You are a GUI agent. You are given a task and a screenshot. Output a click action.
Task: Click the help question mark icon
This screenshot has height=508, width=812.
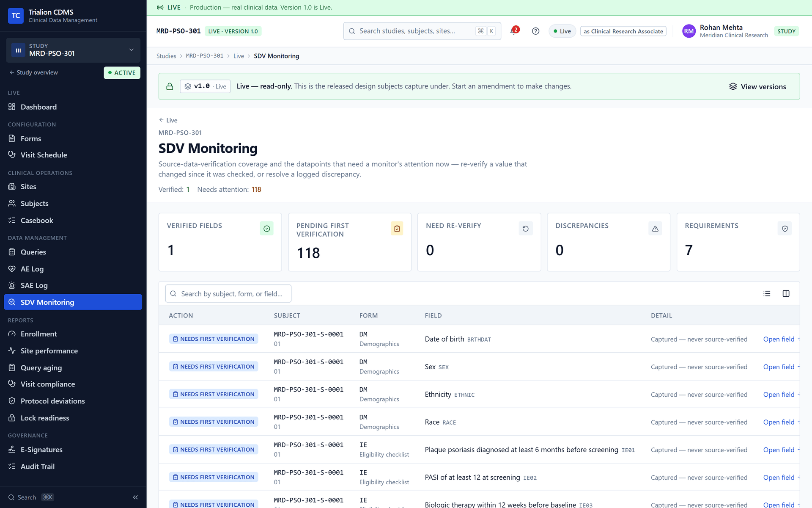(535, 31)
